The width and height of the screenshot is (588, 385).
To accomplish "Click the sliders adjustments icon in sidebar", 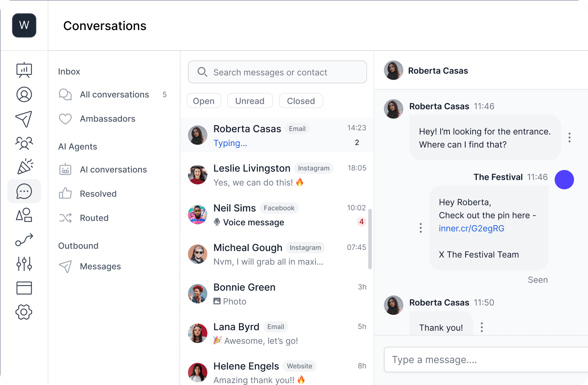I will tap(24, 264).
